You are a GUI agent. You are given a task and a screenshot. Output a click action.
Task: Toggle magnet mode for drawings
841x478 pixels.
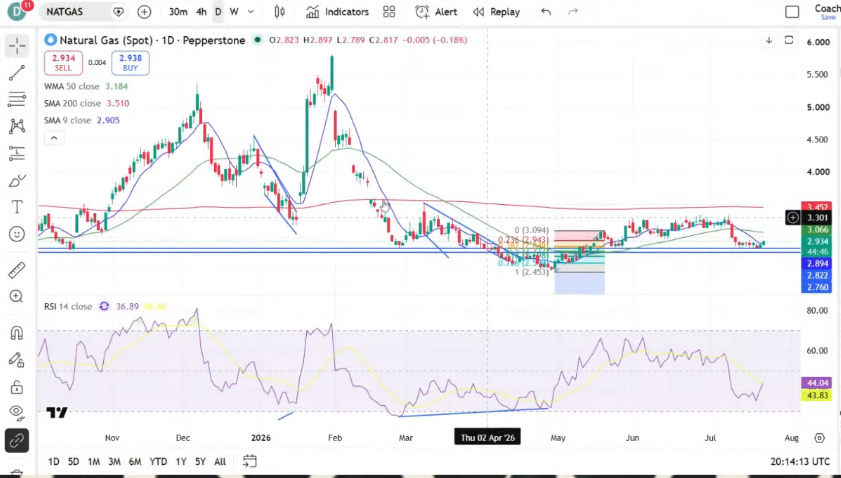[17, 333]
